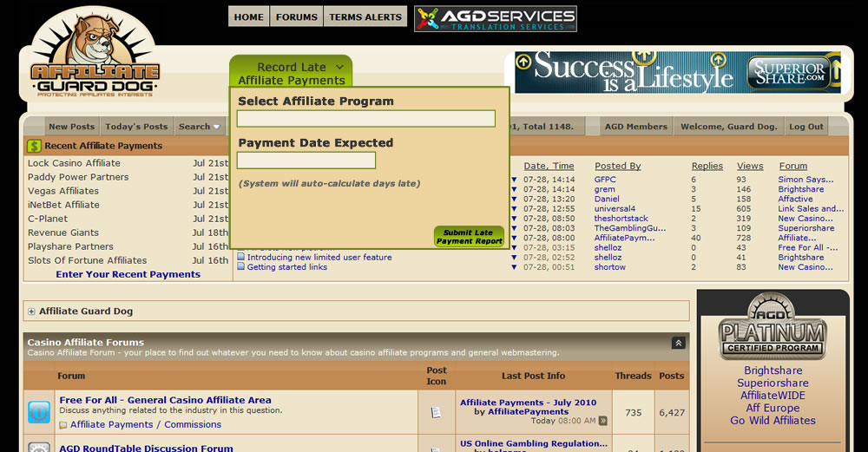Viewport: 868px width, 452px height.
Task: Click the Payment Date Expected input field
Action: tap(306, 160)
